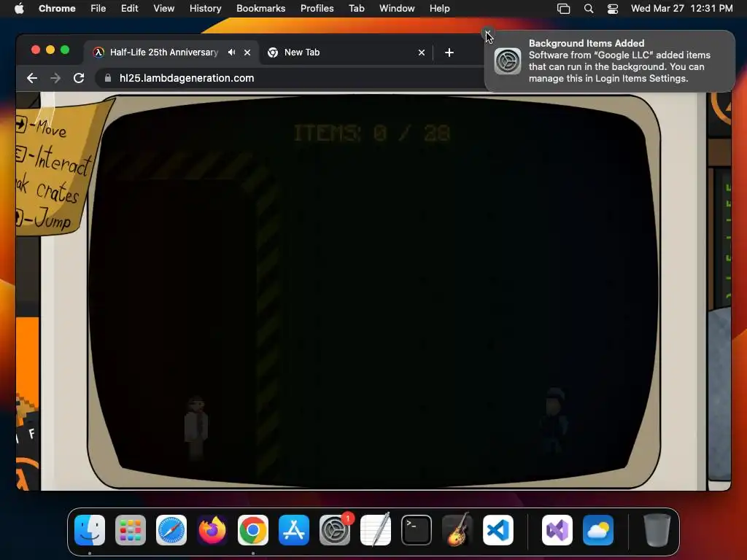Open the Edit menu
The width and height of the screenshot is (747, 560).
(130, 8)
